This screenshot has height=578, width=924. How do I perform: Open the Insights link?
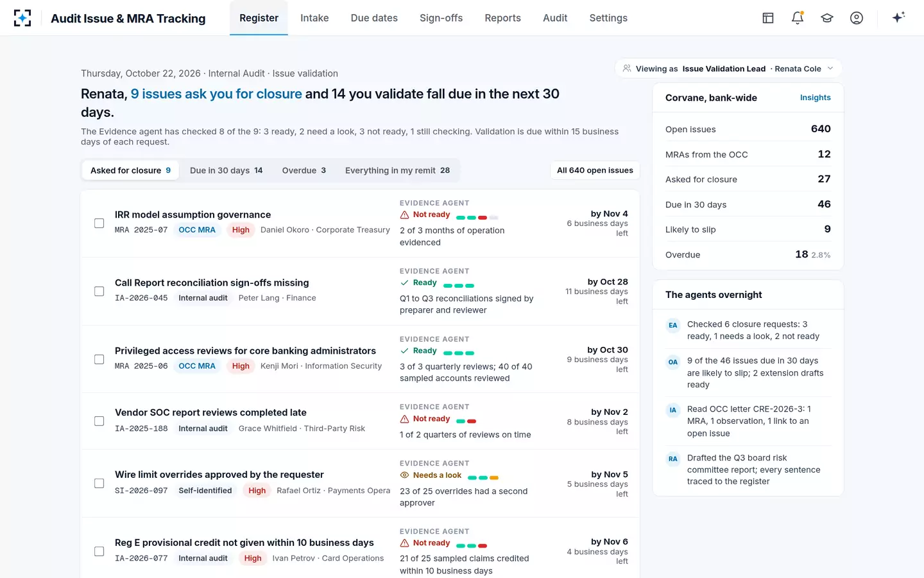tap(815, 98)
